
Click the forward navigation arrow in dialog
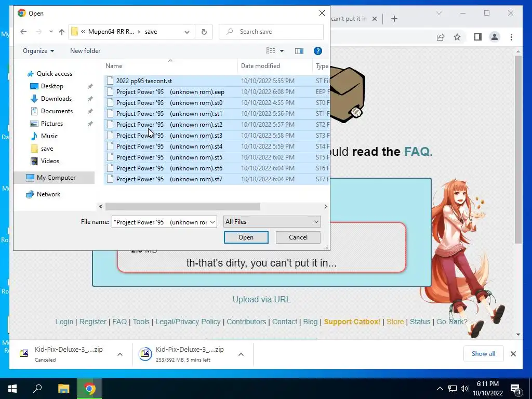click(x=38, y=32)
